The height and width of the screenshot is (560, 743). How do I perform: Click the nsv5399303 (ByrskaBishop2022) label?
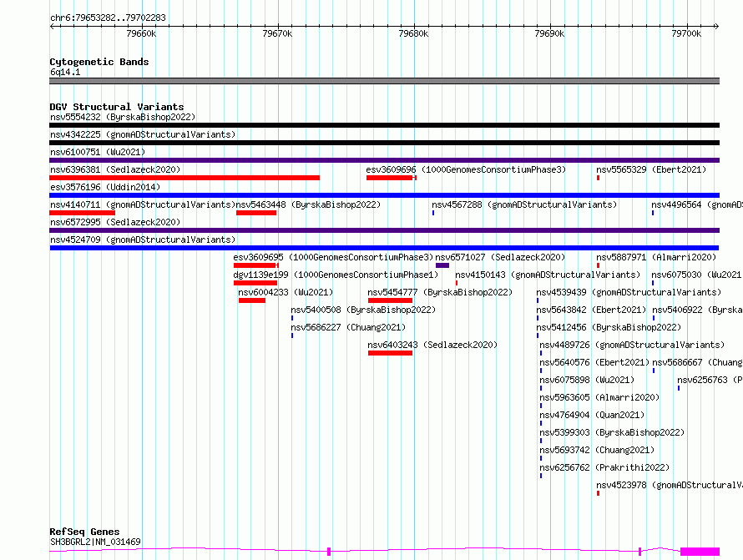coord(612,432)
